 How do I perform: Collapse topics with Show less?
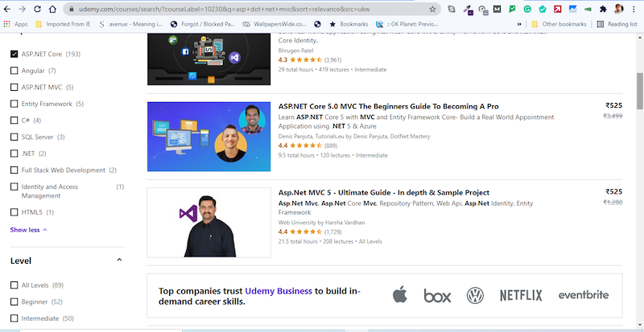pyautogui.click(x=29, y=230)
